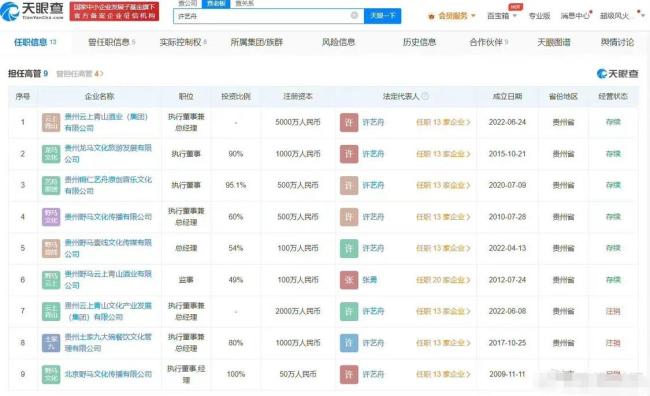This screenshot has height=396, width=650.
Task: Open company 贵州野马文化传播有限公司
Action: tap(108, 217)
